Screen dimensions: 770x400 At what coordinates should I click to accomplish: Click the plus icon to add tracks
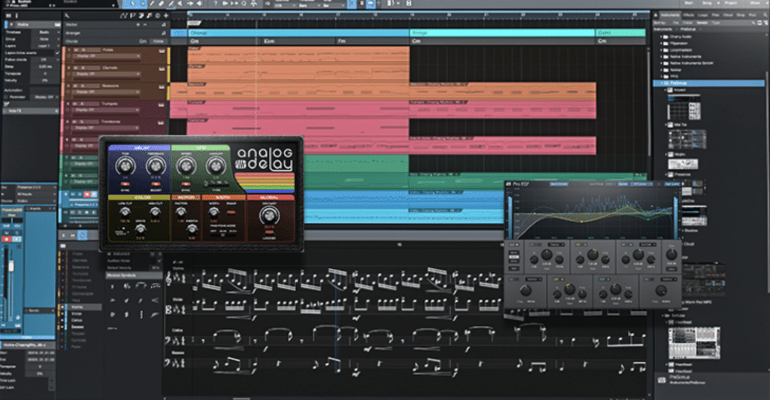coord(166,16)
